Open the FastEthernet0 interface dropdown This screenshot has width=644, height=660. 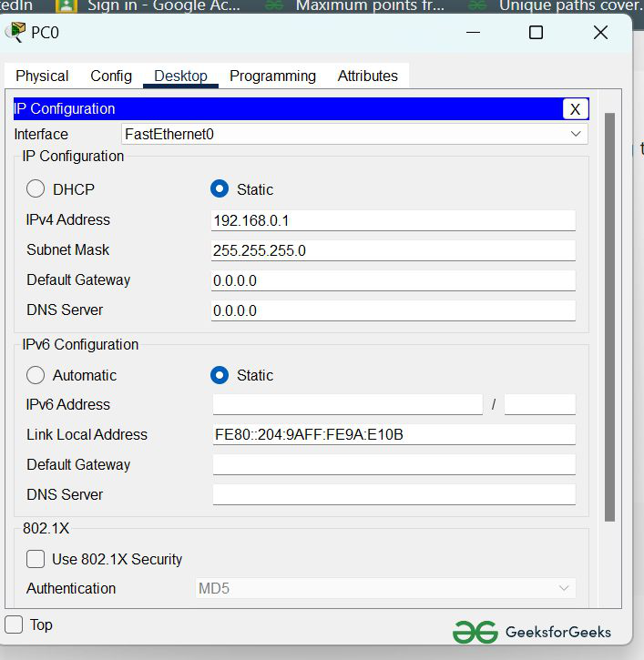(353, 134)
